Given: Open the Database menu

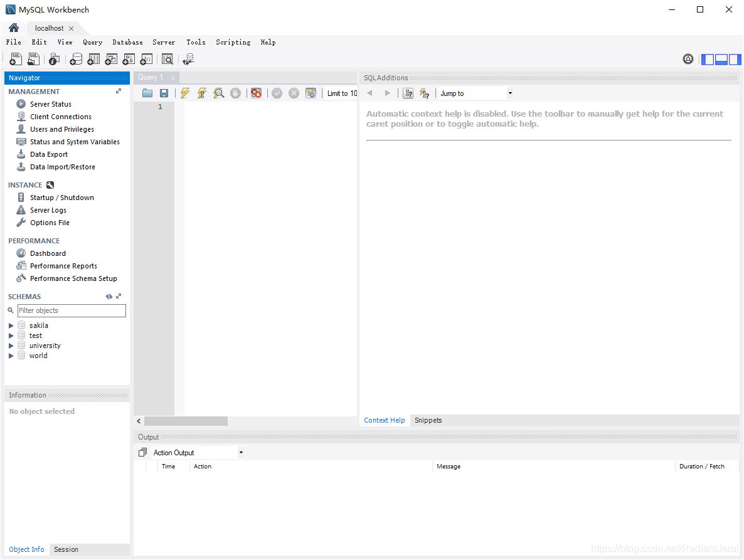Looking at the screenshot, I should 127,42.
